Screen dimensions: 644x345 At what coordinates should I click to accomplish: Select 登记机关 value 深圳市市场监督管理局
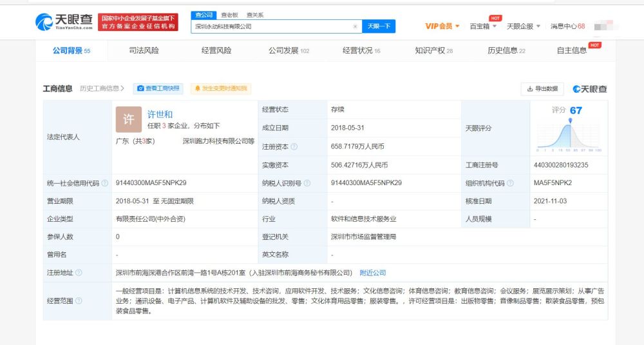pyautogui.click(x=363, y=237)
